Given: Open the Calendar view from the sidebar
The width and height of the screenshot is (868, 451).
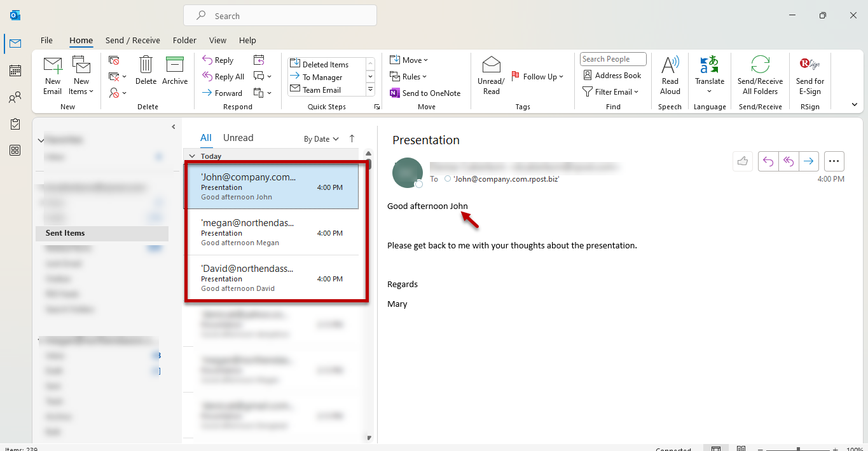Looking at the screenshot, I should (x=15, y=71).
